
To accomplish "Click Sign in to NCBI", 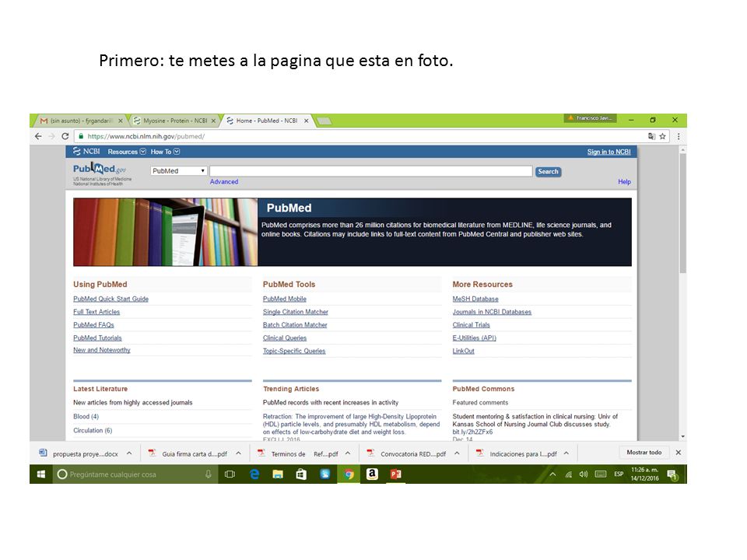I will [608, 152].
